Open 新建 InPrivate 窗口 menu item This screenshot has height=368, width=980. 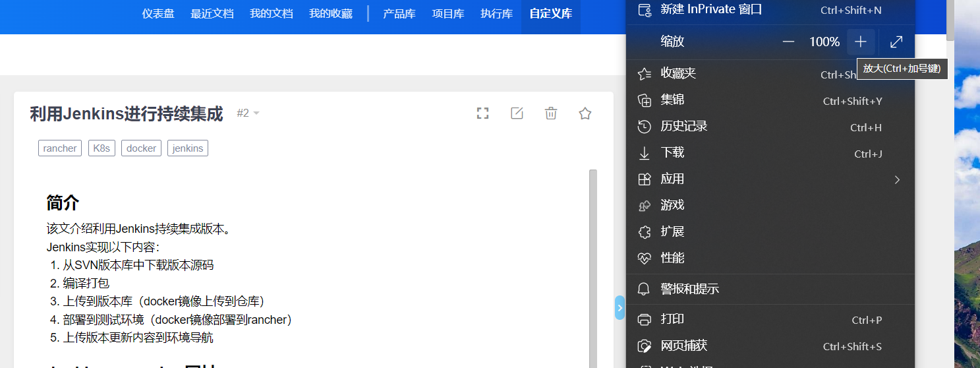pyautogui.click(x=770, y=10)
